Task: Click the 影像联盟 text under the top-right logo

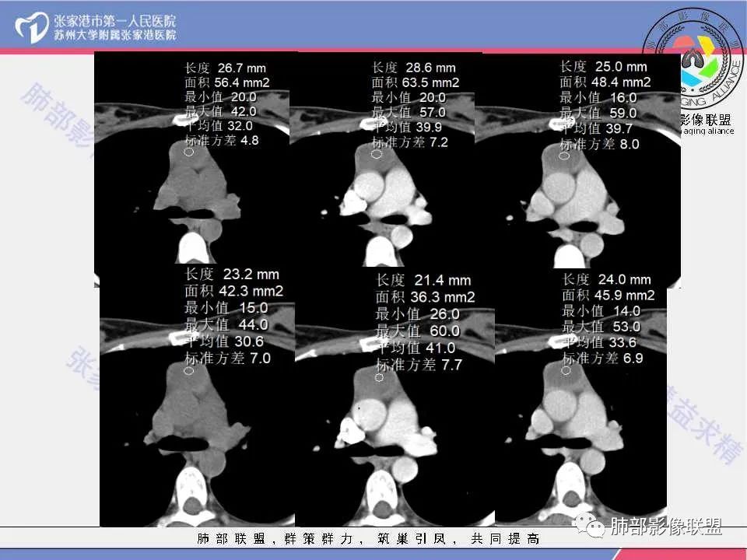Action: pos(706,119)
